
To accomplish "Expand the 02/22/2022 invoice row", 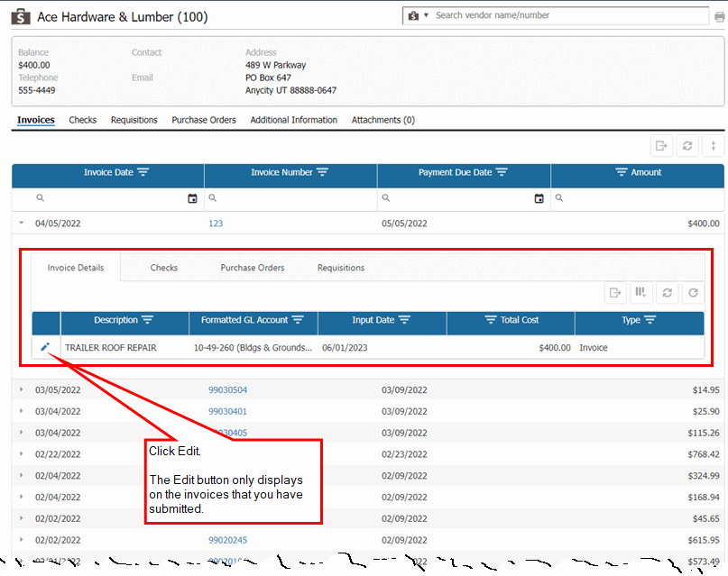I will coord(22,453).
